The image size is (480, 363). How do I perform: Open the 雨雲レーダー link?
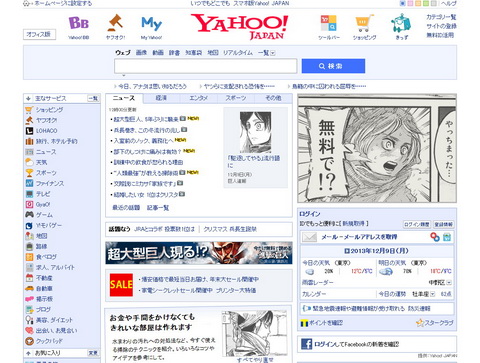[317, 282]
